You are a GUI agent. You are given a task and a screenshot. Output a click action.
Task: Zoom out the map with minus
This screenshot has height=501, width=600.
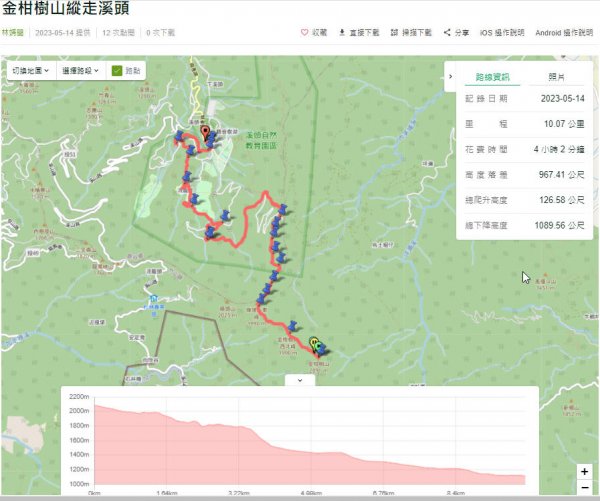pyautogui.click(x=584, y=488)
